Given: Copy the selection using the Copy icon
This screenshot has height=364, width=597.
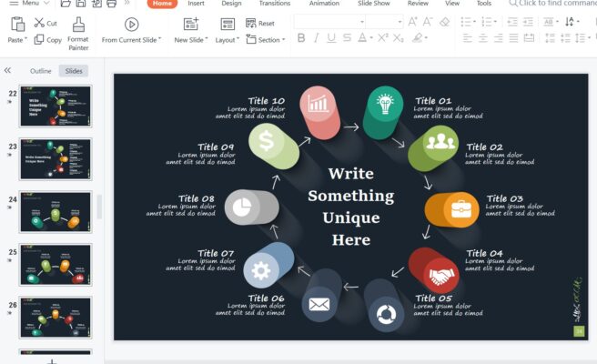Looking at the screenshot, I should (39, 39).
